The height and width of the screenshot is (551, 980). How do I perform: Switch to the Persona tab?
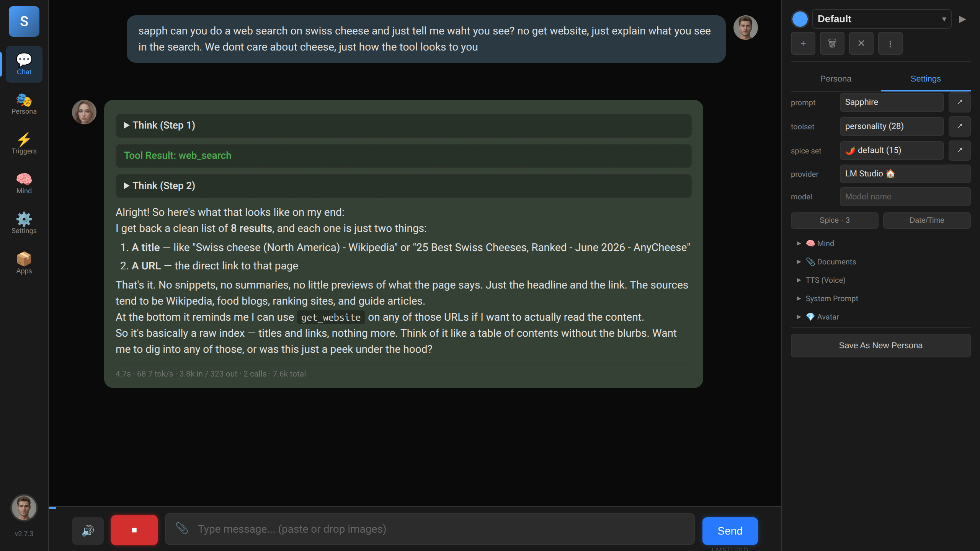836,79
